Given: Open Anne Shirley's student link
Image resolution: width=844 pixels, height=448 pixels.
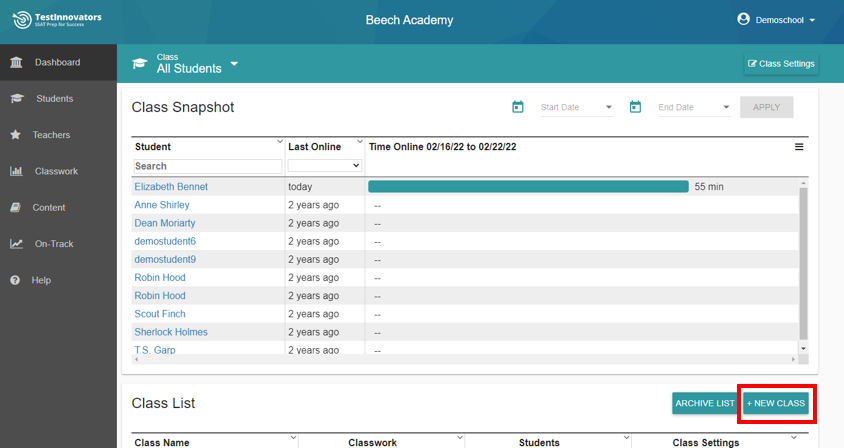Looking at the screenshot, I should click(162, 205).
